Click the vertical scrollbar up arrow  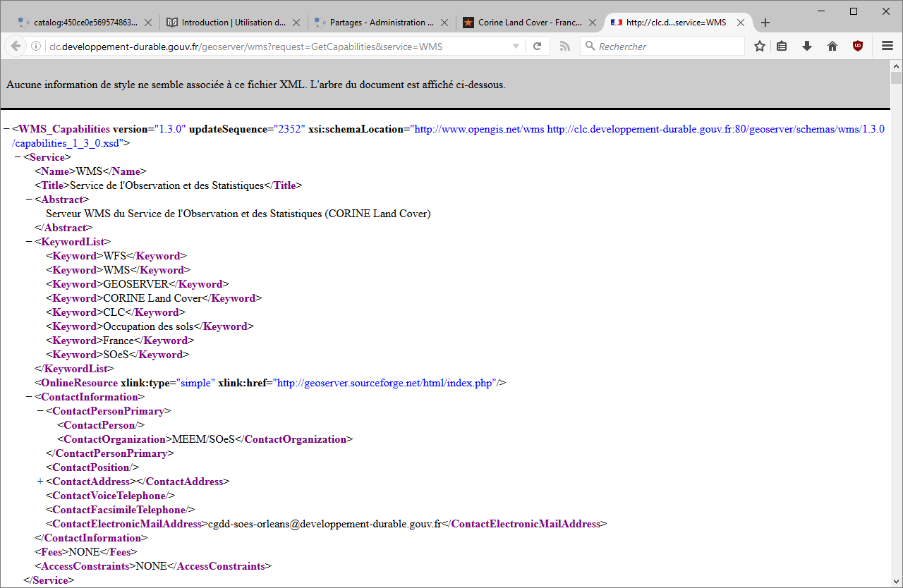(896, 66)
